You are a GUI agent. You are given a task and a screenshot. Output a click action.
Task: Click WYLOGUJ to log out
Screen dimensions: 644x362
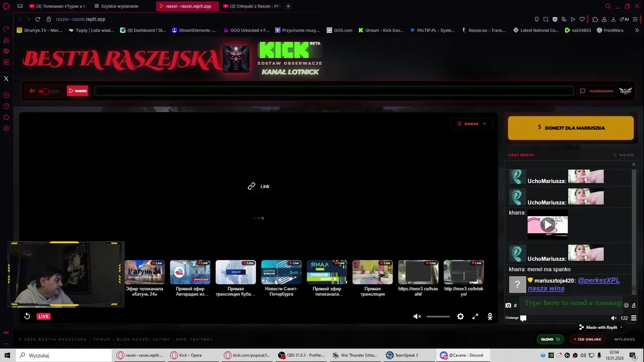coord(624,339)
